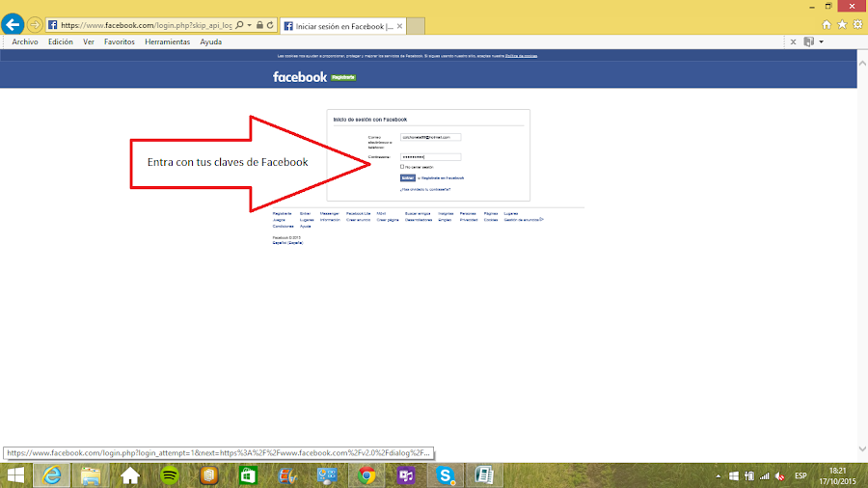Image resolution: width=868 pixels, height=488 pixels.
Task: Click the Condiciones footer link
Action: coord(283,227)
